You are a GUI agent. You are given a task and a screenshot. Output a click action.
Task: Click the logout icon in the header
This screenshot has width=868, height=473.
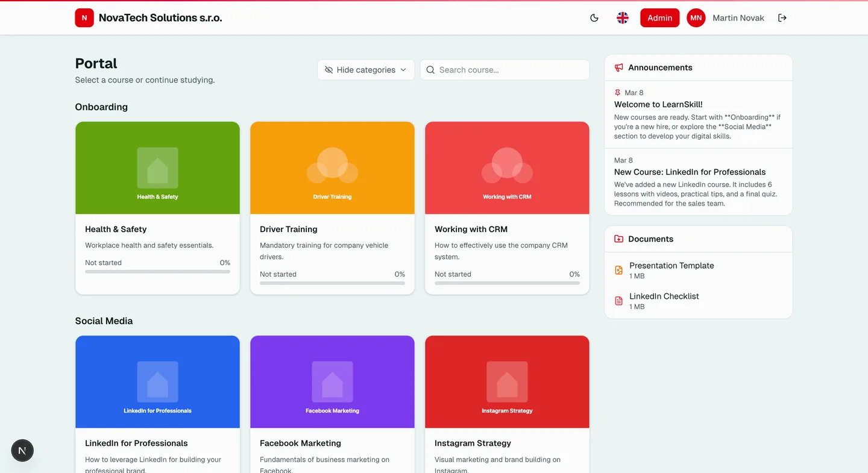[x=782, y=17]
